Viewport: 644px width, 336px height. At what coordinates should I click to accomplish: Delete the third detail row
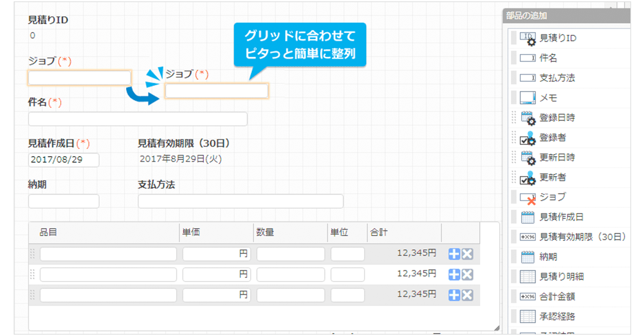[467, 295]
